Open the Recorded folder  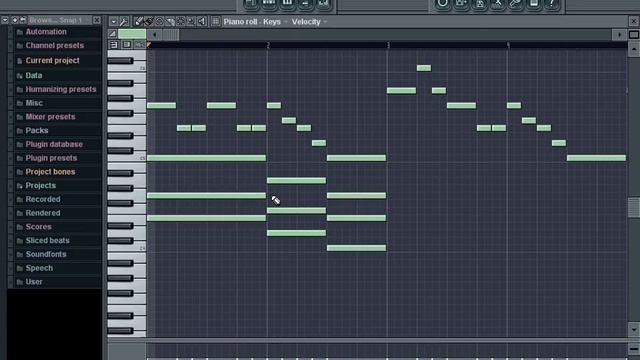pyautogui.click(x=43, y=199)
